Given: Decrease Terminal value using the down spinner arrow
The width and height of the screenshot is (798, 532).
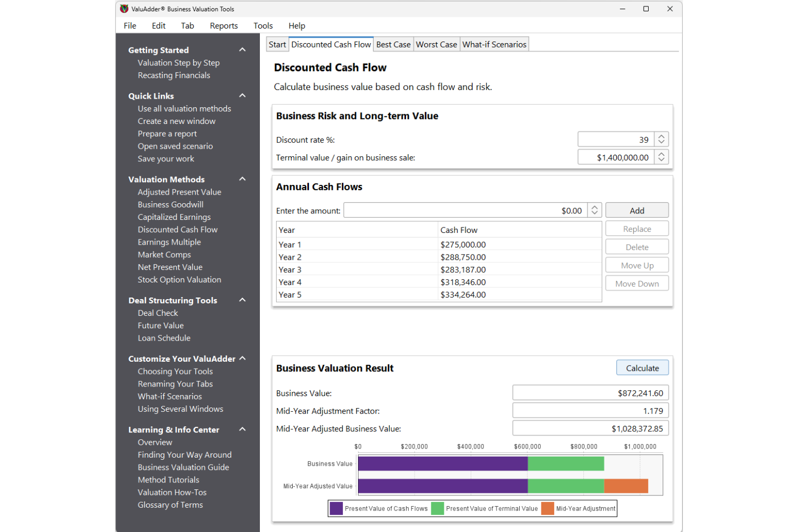Looking at the screenshot, I should 662,160.
